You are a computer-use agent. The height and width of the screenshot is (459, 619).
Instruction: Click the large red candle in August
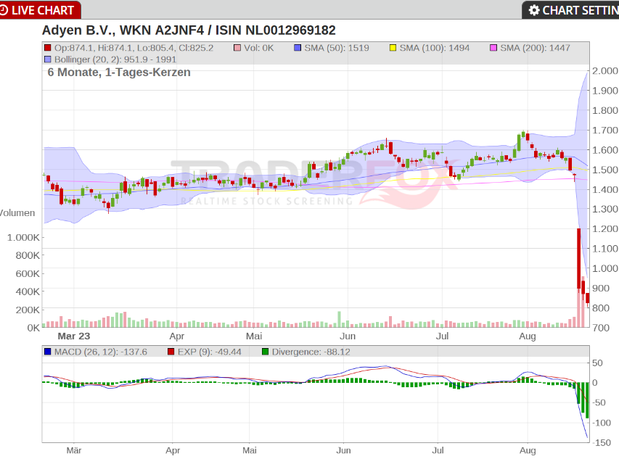tap(577, 256)
